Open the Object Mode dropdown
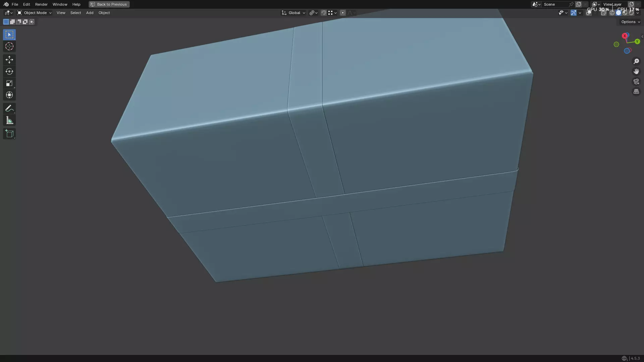 tap(34, 13)
